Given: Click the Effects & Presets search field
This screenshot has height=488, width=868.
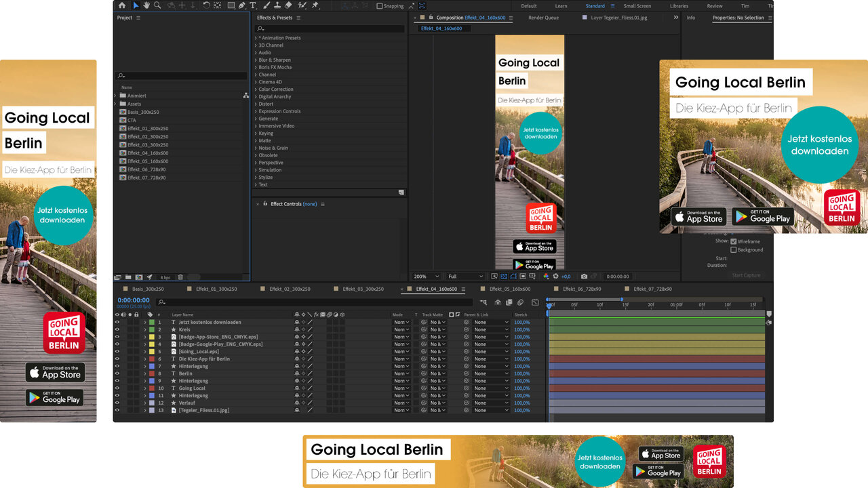Looking at the screenshot, I should click(330, 28).
